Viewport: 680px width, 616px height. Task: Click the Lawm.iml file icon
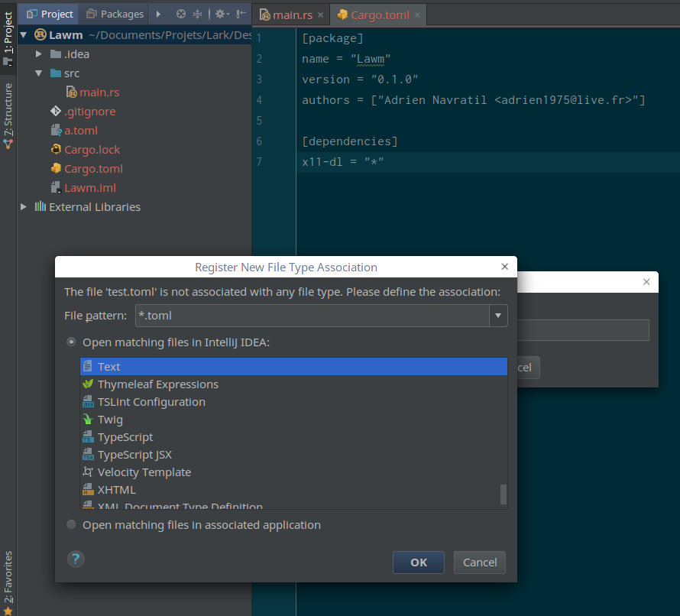click(56, 187)
